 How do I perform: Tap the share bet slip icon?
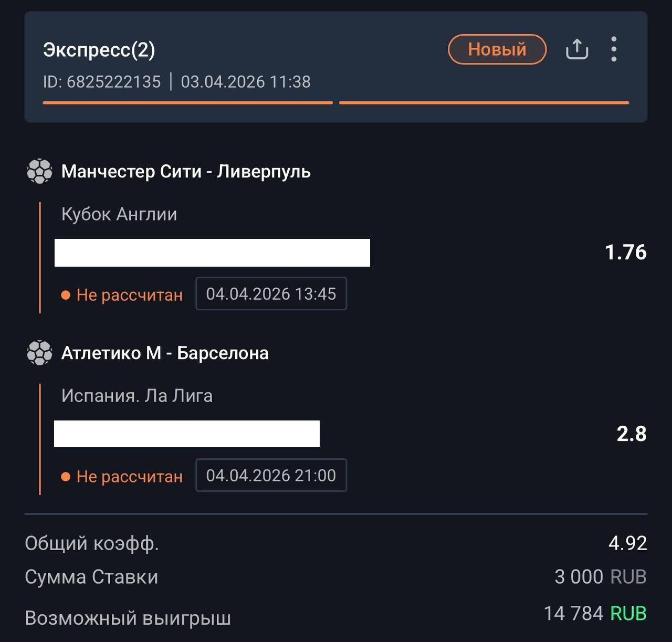pos(576,49)
